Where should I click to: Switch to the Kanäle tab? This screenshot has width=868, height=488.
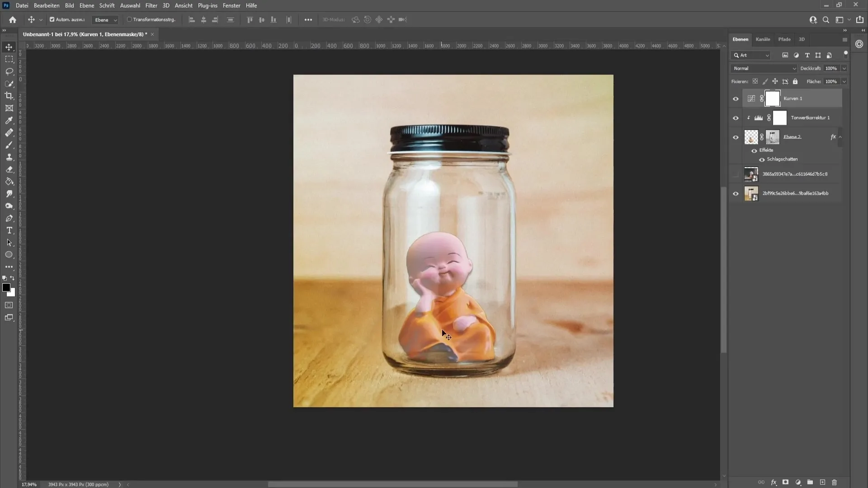click(763, 39)
